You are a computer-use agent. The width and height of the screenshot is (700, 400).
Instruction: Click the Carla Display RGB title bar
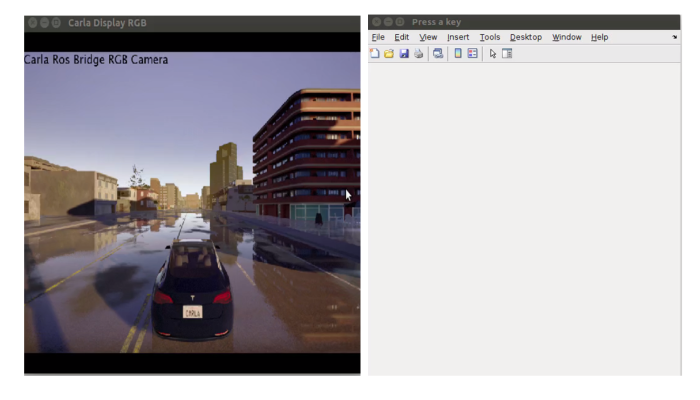click(x=192, y=23)
